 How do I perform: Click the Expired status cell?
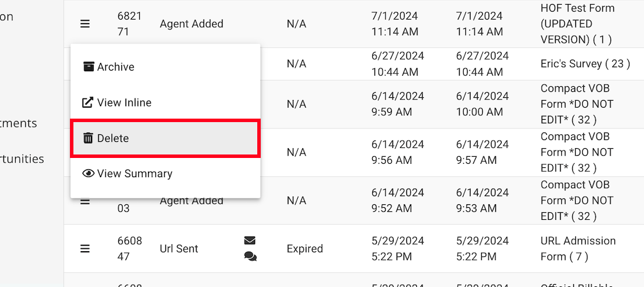[305, 249]
